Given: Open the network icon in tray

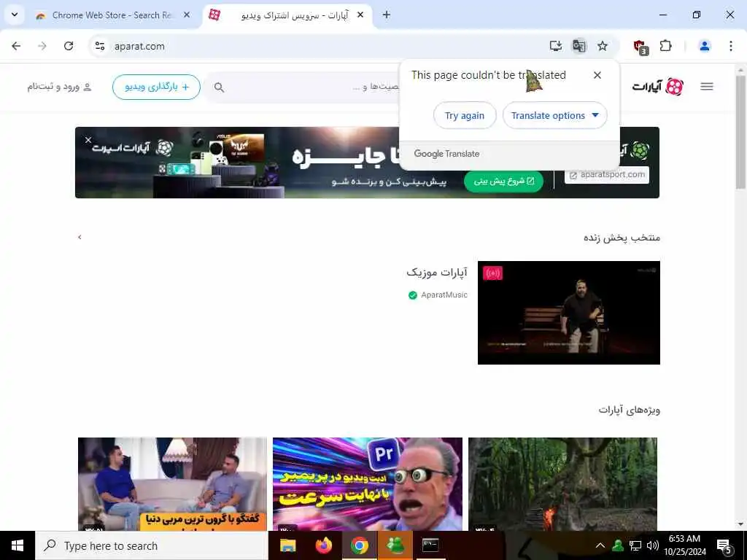Looking at the screenshot, I should pyautogui.click(x=635, y=545).
